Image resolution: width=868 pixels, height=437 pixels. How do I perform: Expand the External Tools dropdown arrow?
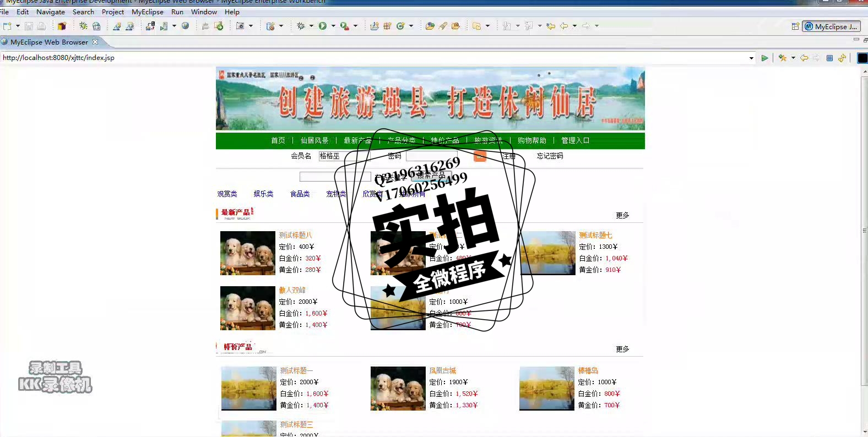(355, 26)
